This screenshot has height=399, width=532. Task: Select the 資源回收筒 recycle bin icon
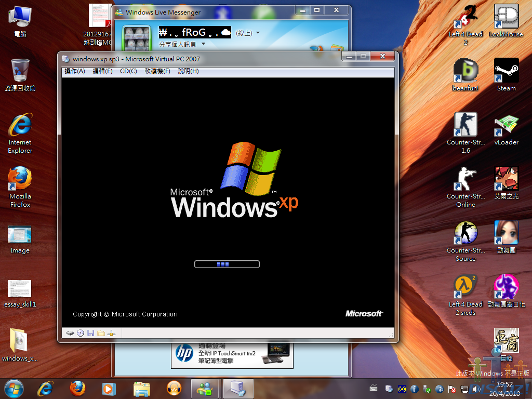click(20, 75)
